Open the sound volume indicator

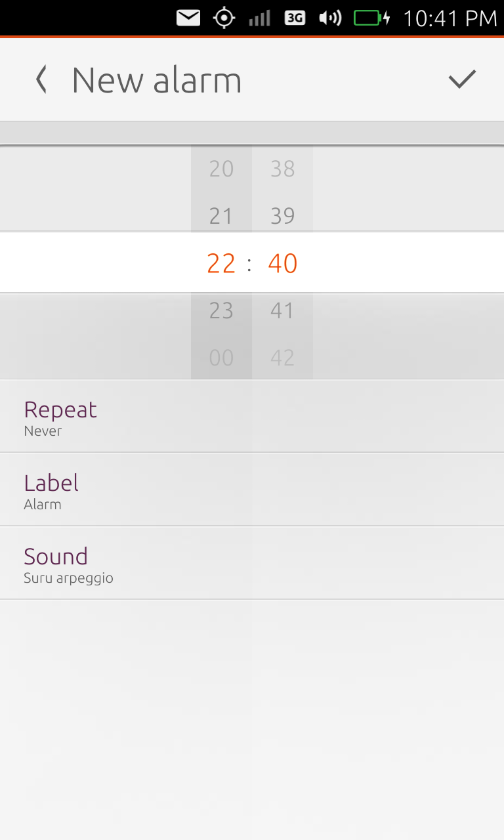click(330, 18)
